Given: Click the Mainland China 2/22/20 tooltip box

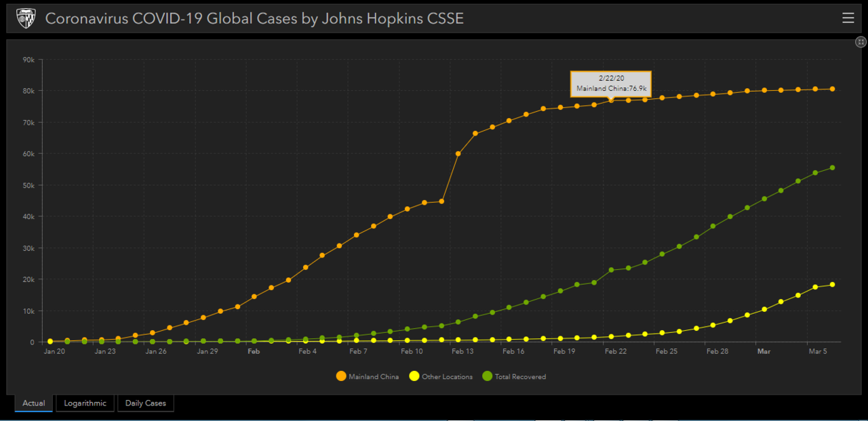Looking at the screenshot, I should 611,84.
